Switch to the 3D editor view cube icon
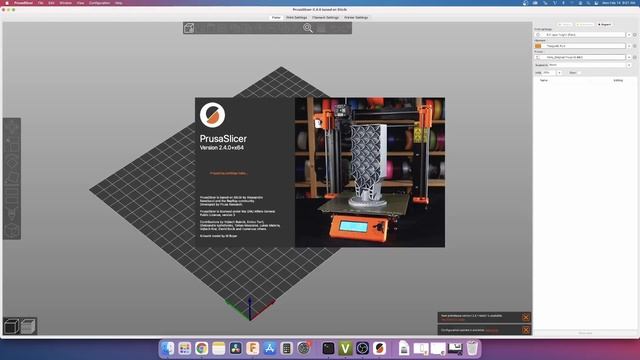This screenshot has height=360, width=640. click(11, 326)
